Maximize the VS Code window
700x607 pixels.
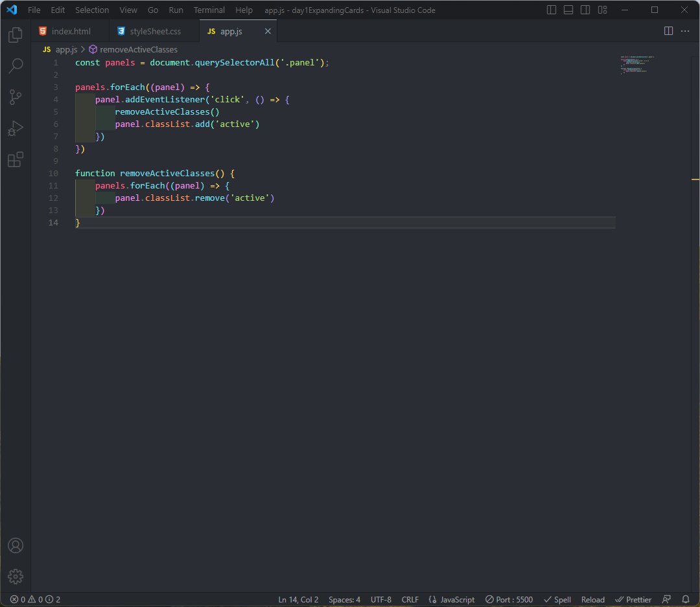pyautogui.click(x=655, y=10)
